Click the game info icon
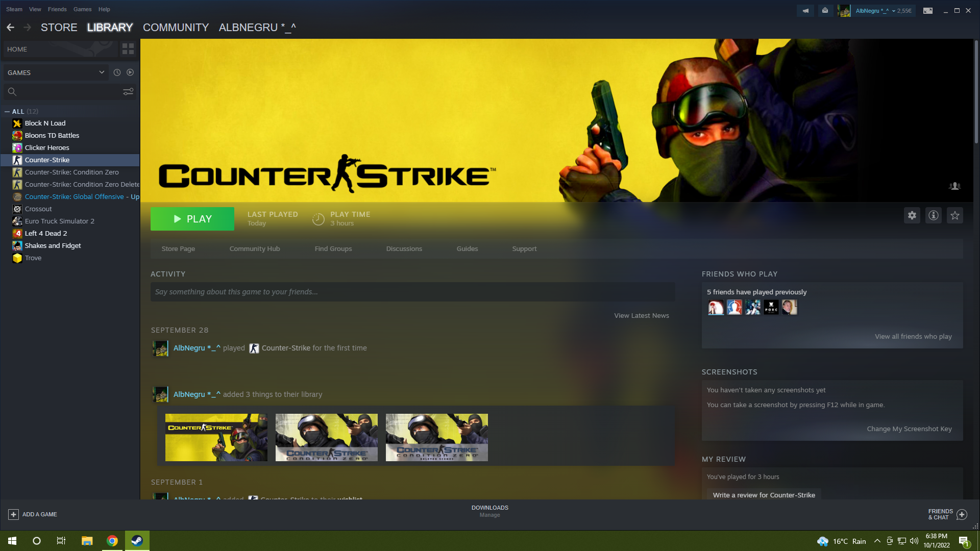 934,216
